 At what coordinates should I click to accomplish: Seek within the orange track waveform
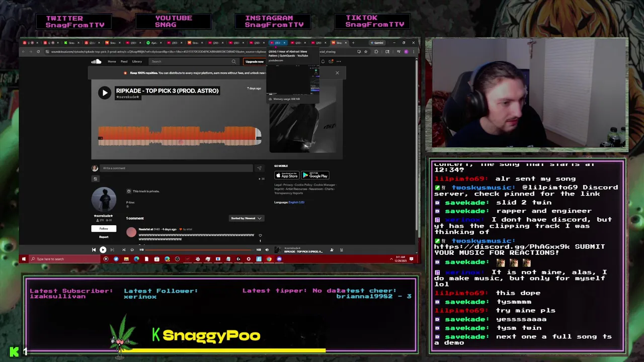[x=180, y=136]
